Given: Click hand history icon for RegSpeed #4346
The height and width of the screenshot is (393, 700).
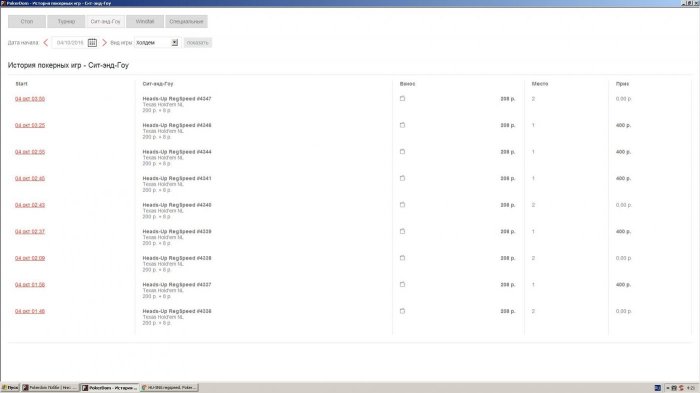Looking at the screenshot, I should click(x=402, y=125).
